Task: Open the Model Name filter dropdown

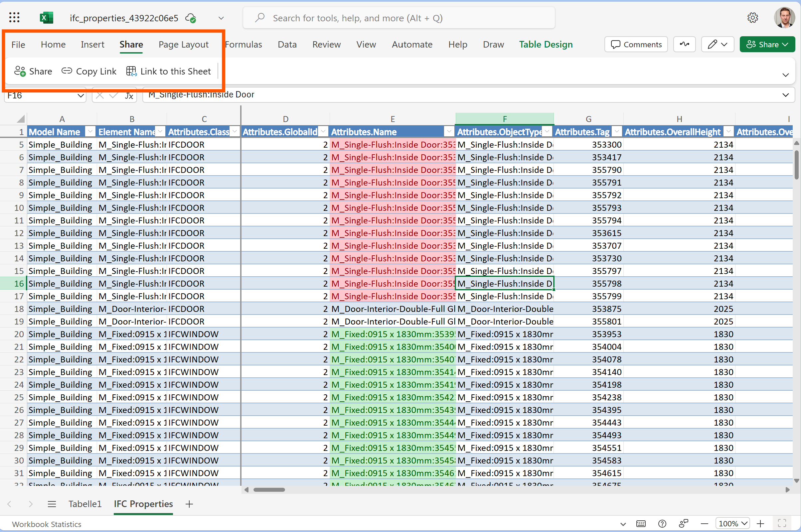Action: [x=90, y=131]
